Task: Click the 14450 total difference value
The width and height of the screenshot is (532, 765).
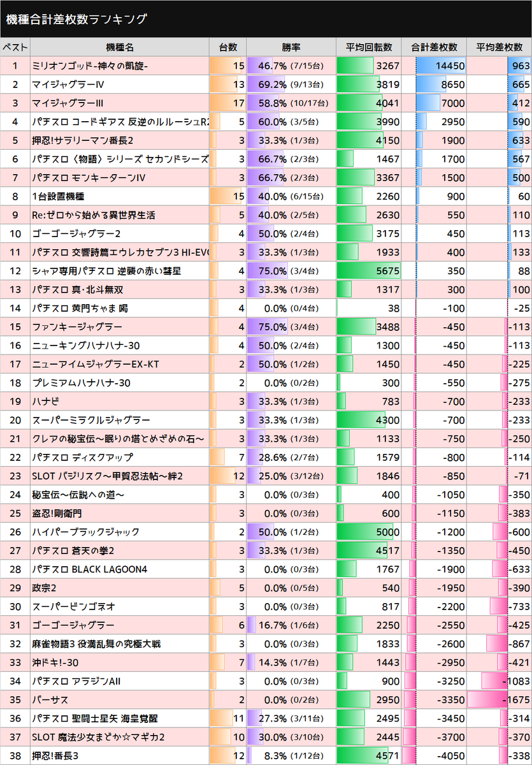Action: click(x=451, y=66)
